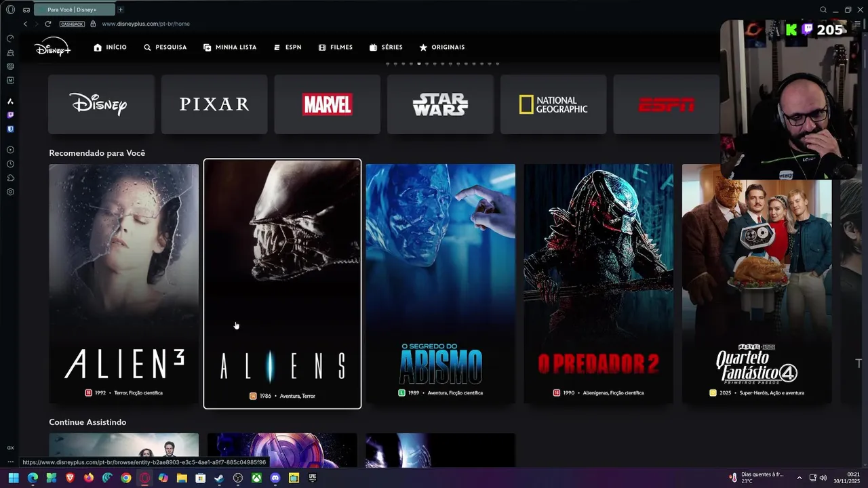Image resolution: width=868 pixels, height=488 pixels.
Task: Open the Marvel brand tile
Action: (x=327, y=104)
